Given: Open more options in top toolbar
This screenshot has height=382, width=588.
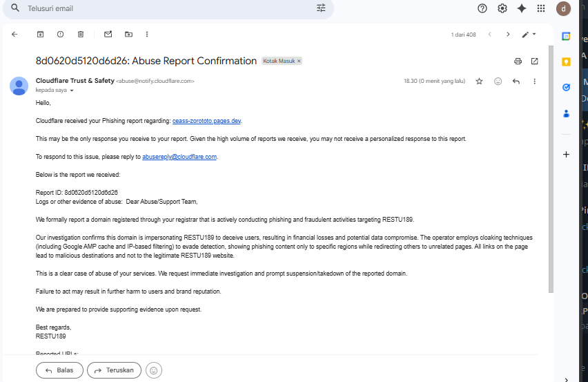Looking at the screenshot, I should [147, 34].
